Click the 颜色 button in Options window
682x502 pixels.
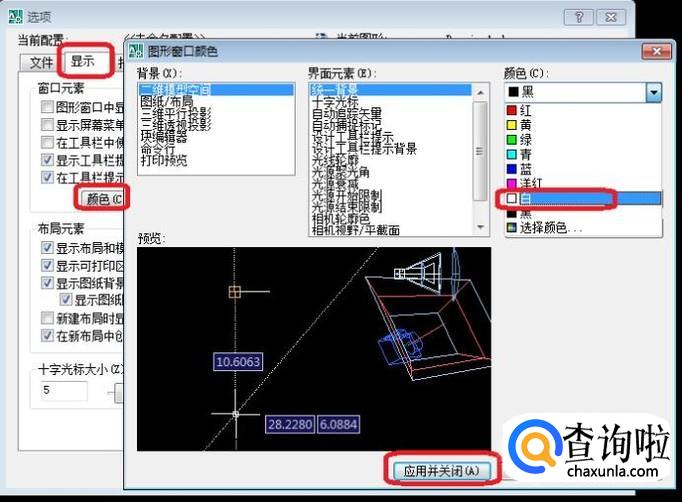point(102,199)
